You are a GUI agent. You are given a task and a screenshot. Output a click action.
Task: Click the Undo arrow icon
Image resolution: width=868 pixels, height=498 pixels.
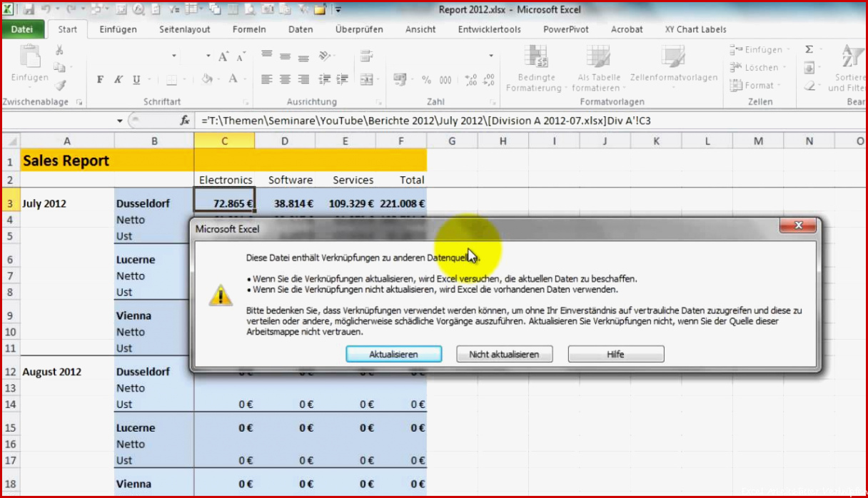coord(46,10)
